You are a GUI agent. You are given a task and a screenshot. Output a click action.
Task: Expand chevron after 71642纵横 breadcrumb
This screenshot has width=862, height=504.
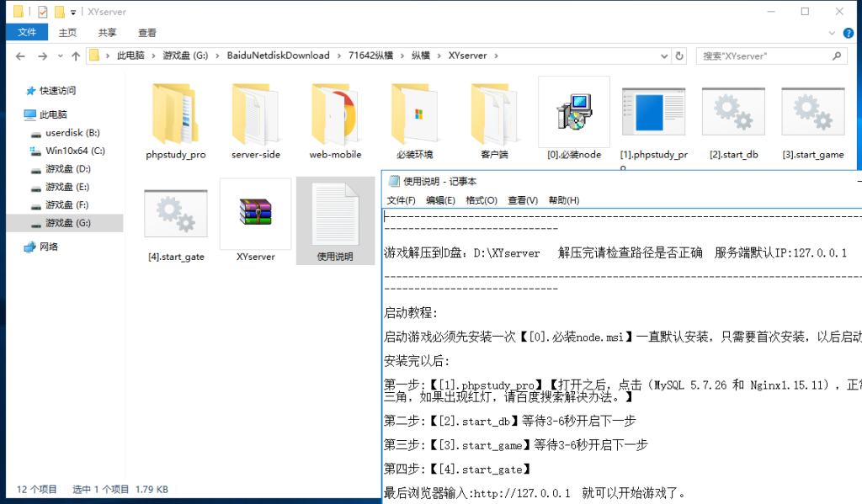point(402,56)
